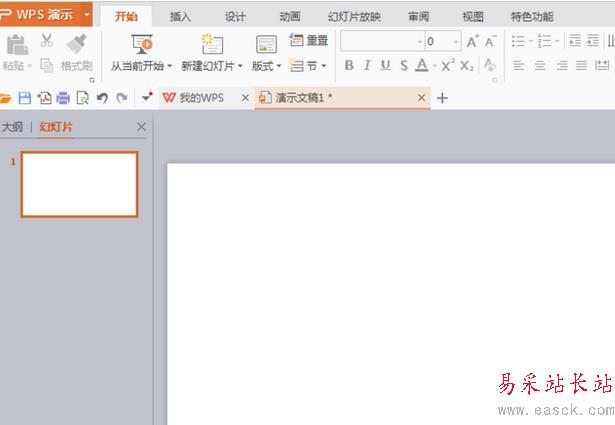
Task: Expand quick access toolbar options
Action: pyautogui.click(x=147, y=96)
